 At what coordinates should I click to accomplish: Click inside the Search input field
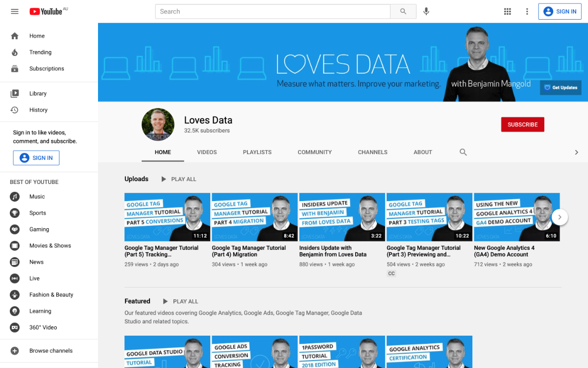pos(272,11)
